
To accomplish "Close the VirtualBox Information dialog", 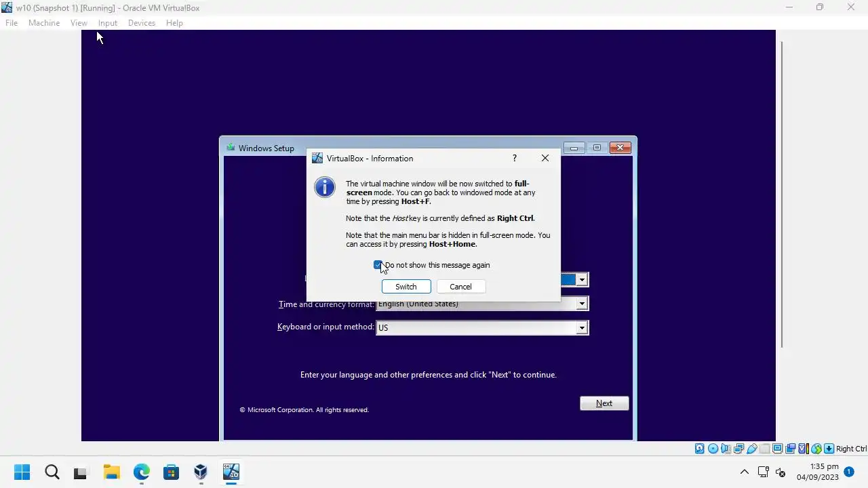I will 545,158.
